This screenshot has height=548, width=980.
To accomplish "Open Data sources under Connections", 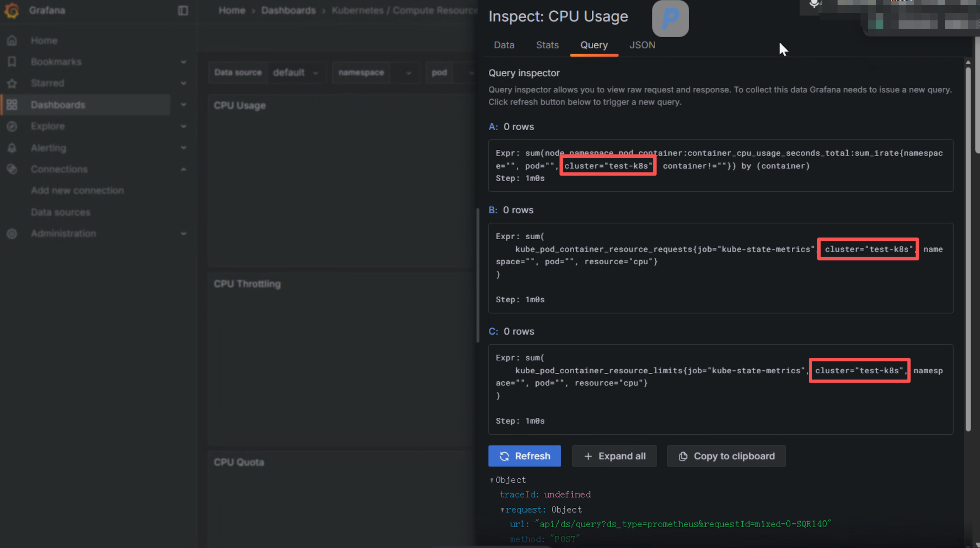I will [x=61, y=212].
